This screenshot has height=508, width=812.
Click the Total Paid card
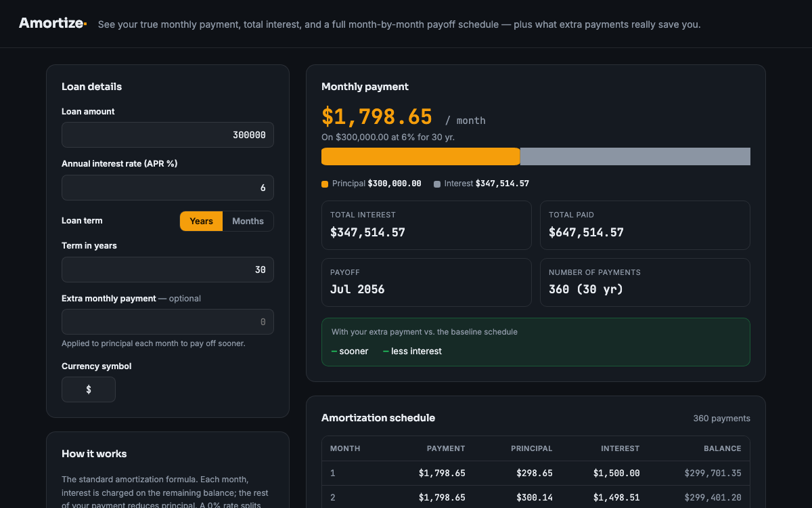645,225
